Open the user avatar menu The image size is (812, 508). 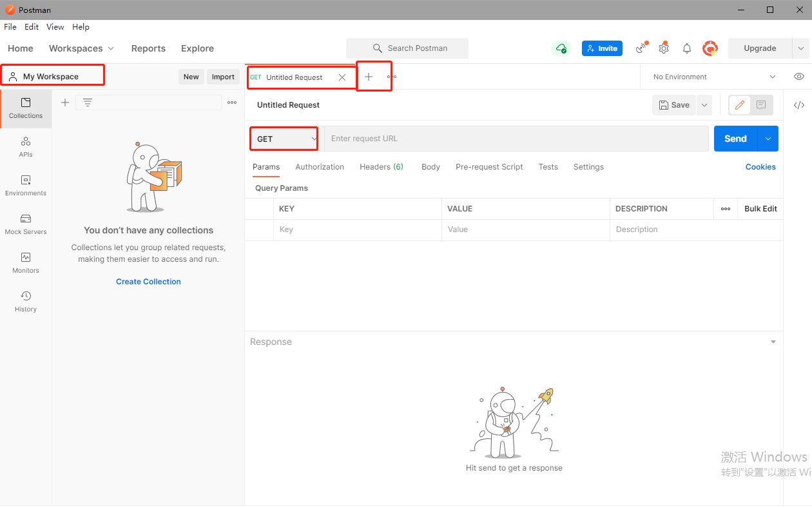[x=710, y=48]
